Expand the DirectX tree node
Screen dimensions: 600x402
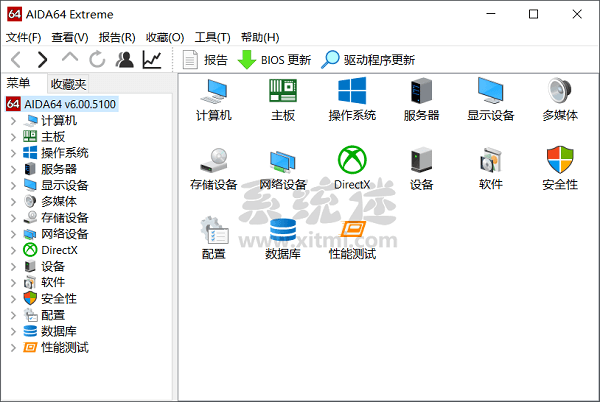pos(13,250)
